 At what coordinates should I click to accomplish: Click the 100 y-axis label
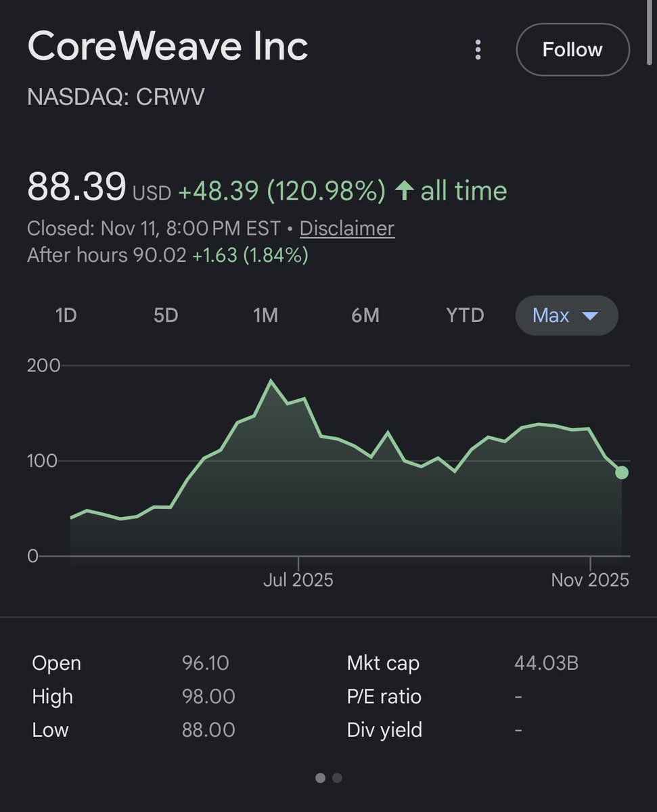tap(43, 461)
